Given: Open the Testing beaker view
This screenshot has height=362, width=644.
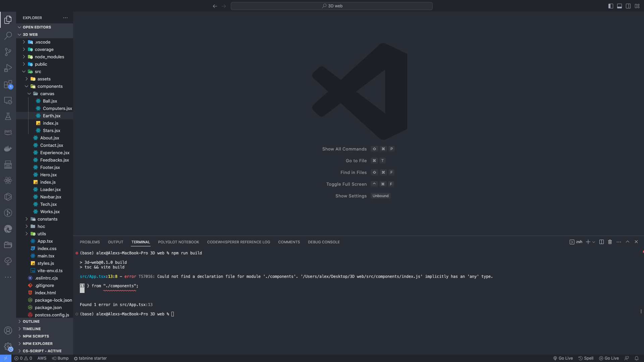Looking at the screenshot, I should 8,116.
